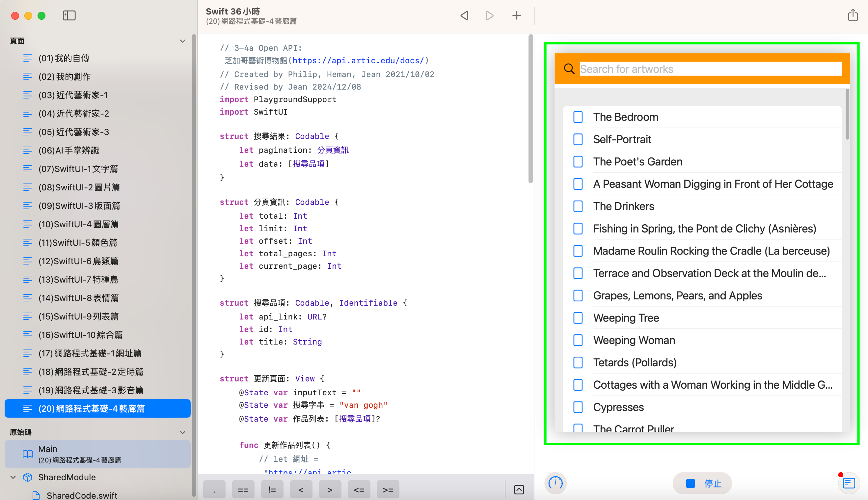This screenshot has width=868, height=500.
Task: Open the share icon in the toolbar
Action: click(853, 15)
